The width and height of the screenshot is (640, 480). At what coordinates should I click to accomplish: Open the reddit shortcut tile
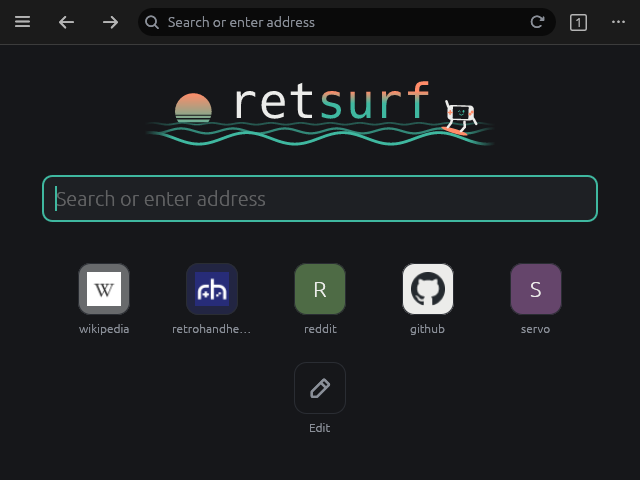click(x=320, y=289)
